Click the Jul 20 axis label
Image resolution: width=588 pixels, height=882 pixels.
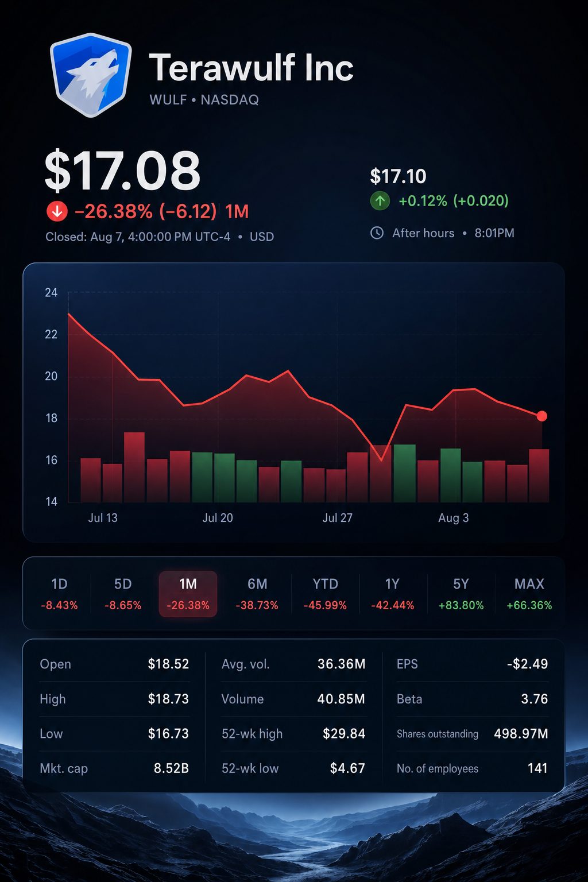point(218,518)
